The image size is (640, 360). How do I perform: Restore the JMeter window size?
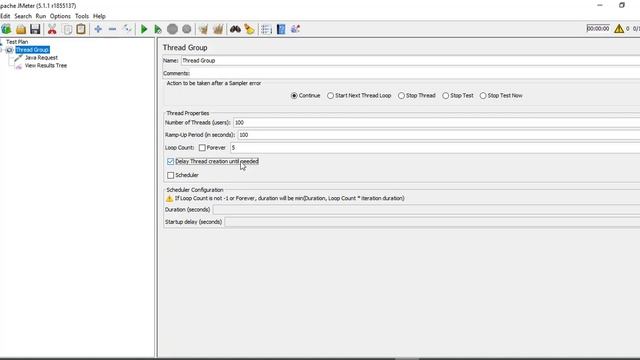(622, 5)
